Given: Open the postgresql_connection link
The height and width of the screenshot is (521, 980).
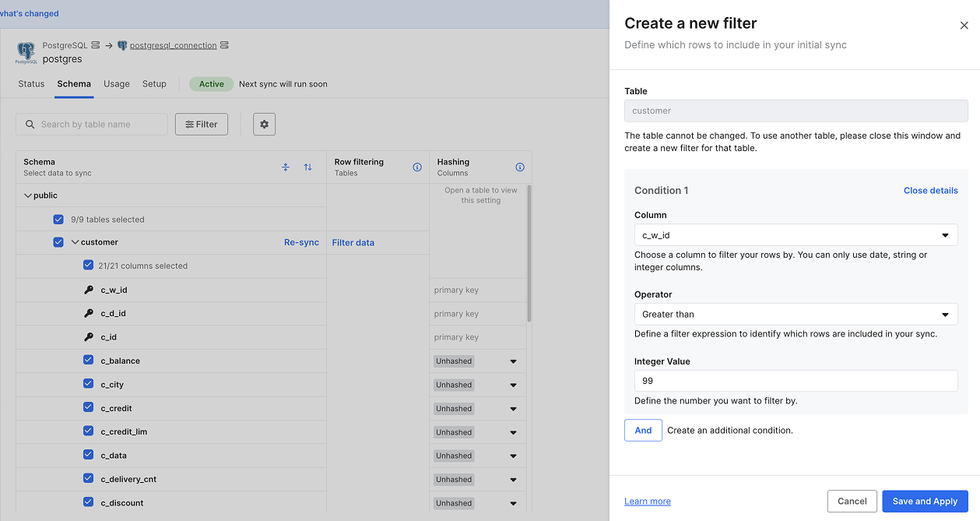Looking at the screenshot, I should click(x=173, y=45).
